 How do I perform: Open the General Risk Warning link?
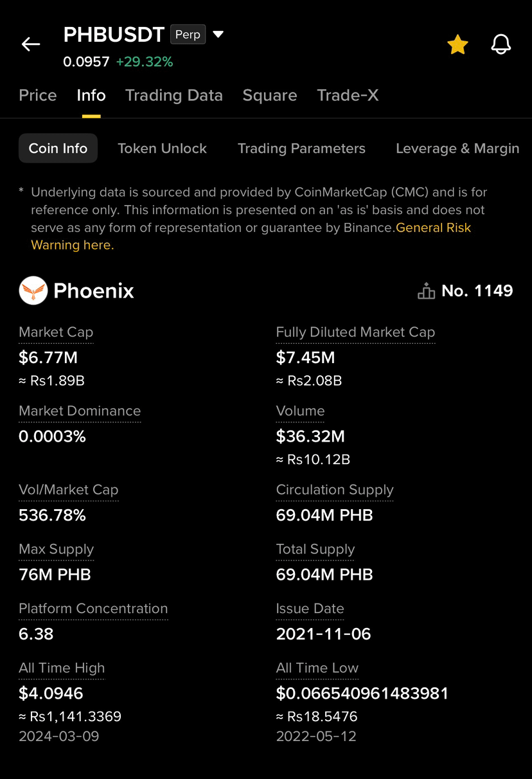click(x=251, y=236)
